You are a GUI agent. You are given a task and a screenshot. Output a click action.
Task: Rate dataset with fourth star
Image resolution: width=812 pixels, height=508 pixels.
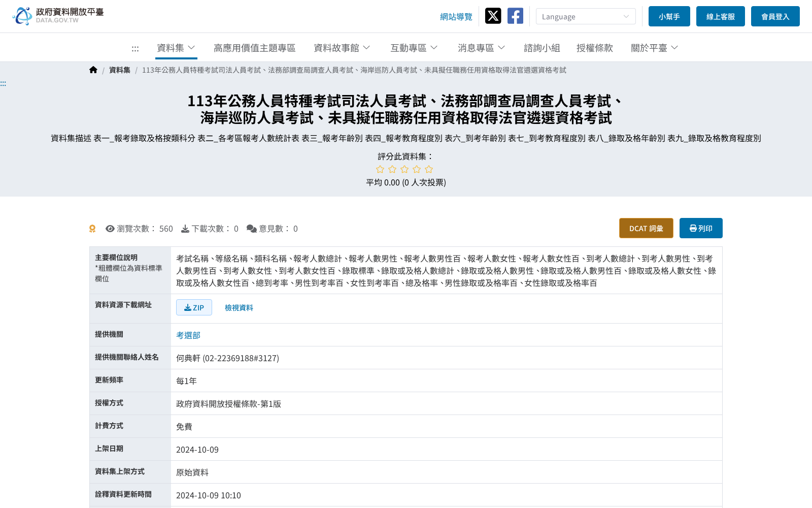click(x=417, y=169)
